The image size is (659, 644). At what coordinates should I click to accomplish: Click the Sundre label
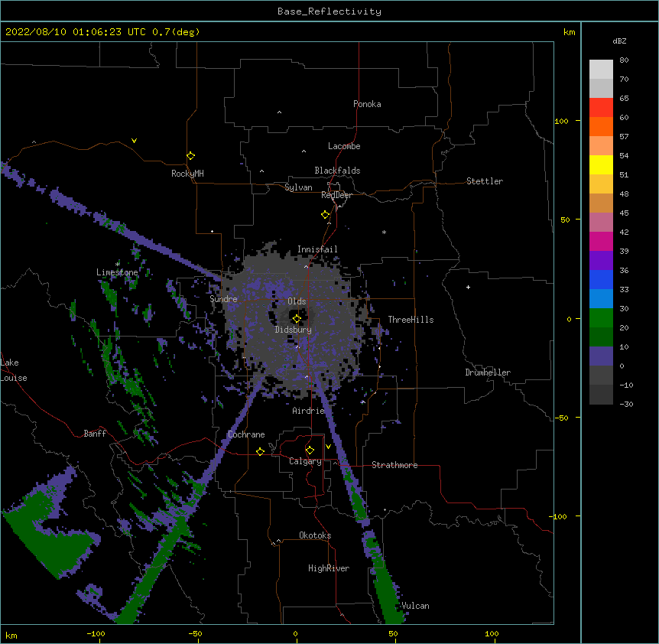pyautogui.click(x=223, y=299)
